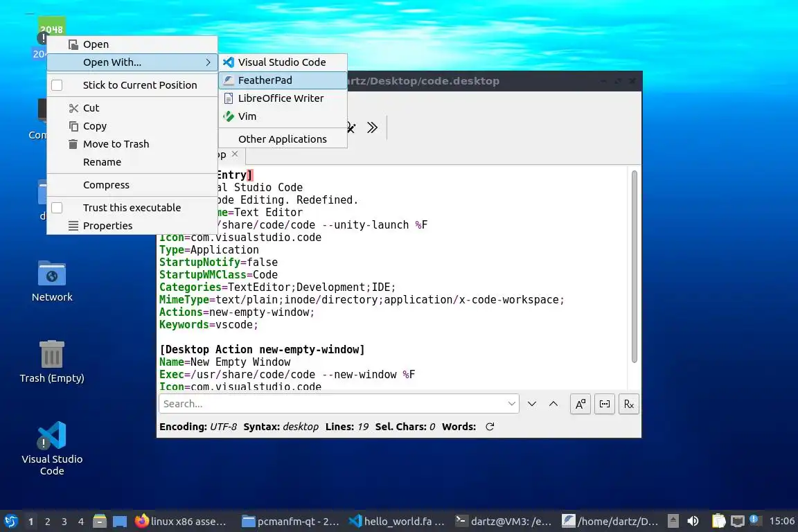Select the Trash (Empty) desktop icon
This screenshot has width=798, height=532.
[x=52, y=362]
